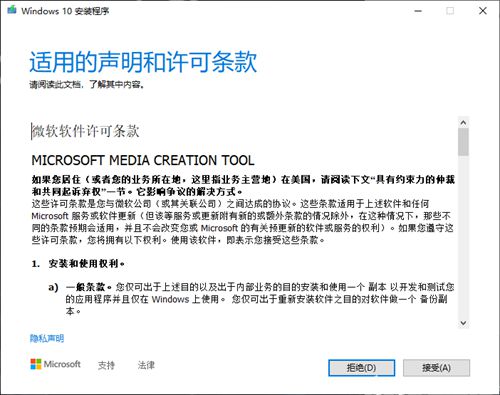The width and height of the screenshot is (500, 395).
Task: Click the greyed-out maximize button
Action: pyautogui.click(x=450, y=11)
